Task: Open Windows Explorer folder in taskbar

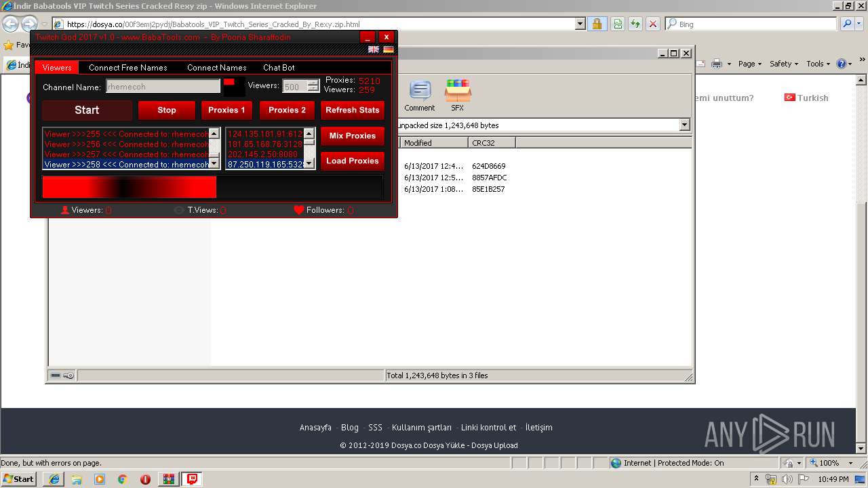Action: tap(77, 479)
